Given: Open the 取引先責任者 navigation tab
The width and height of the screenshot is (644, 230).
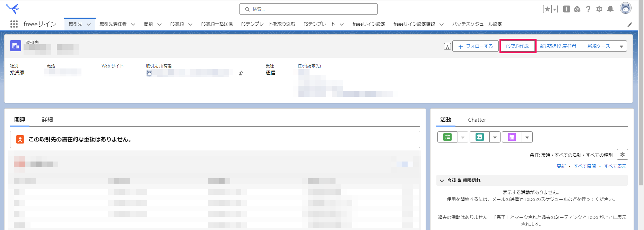Looking at the screenshot, I should click(x=113, y=24).
